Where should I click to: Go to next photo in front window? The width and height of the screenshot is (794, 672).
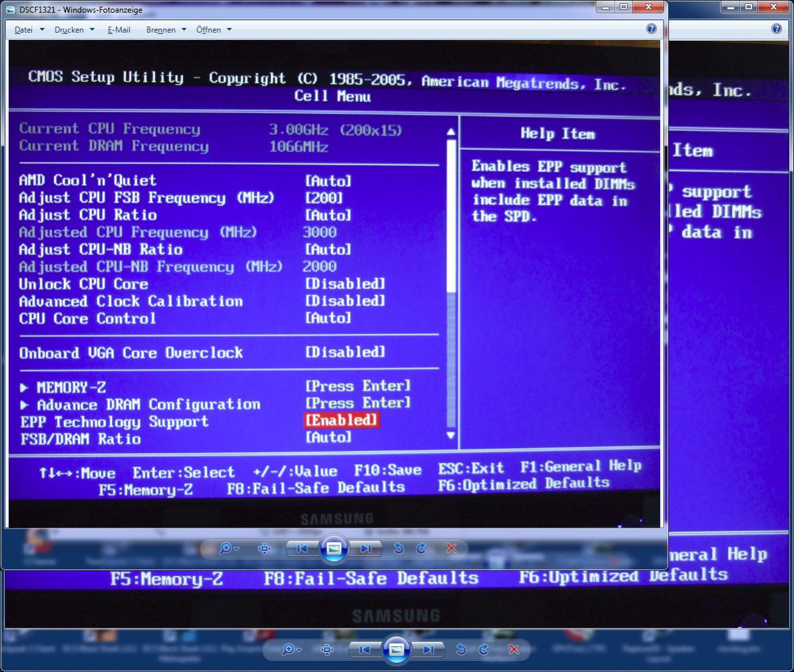[x=366, y=548]
